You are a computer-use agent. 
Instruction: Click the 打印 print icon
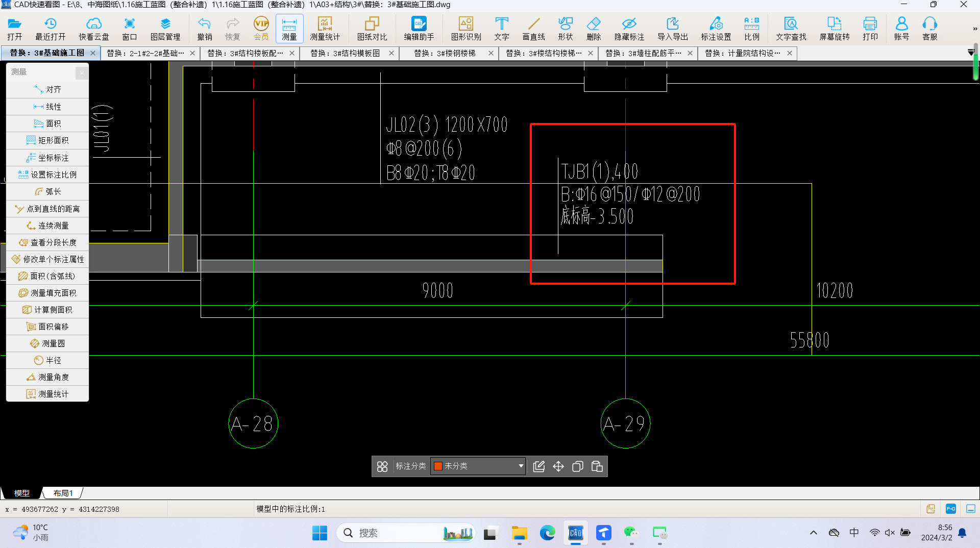tap(870, 29)
